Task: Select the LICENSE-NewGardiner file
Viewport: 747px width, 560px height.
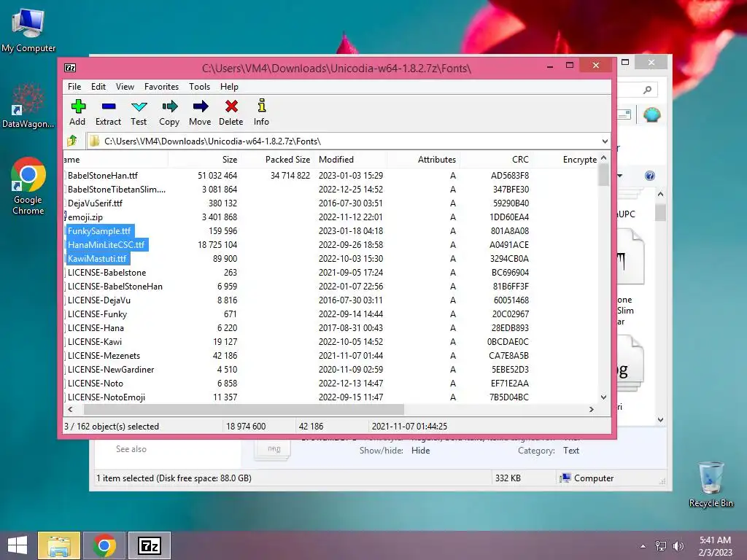Action: pos(111,370)
